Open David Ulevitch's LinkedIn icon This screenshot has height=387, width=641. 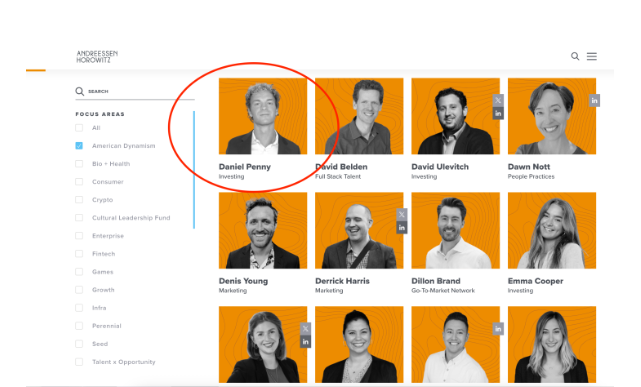pos(498,113)
